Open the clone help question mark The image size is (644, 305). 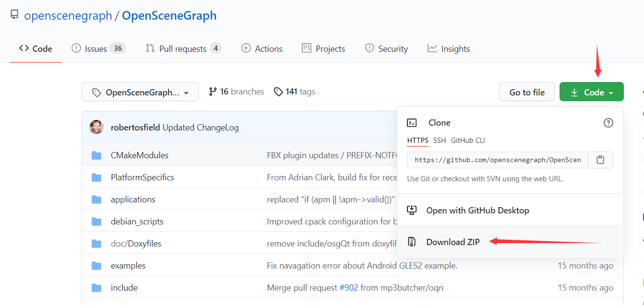(x=608, y=123)
